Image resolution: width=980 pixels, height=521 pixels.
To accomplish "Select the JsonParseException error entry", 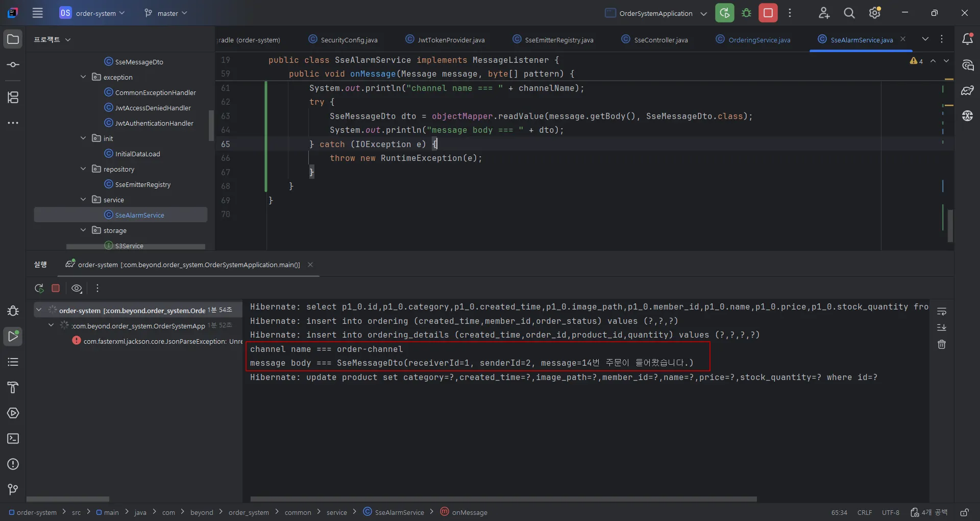I will 157,341.
